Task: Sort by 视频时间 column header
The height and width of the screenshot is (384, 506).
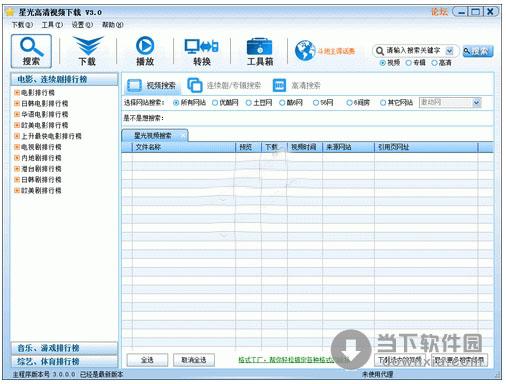Action: coord(305,147)
